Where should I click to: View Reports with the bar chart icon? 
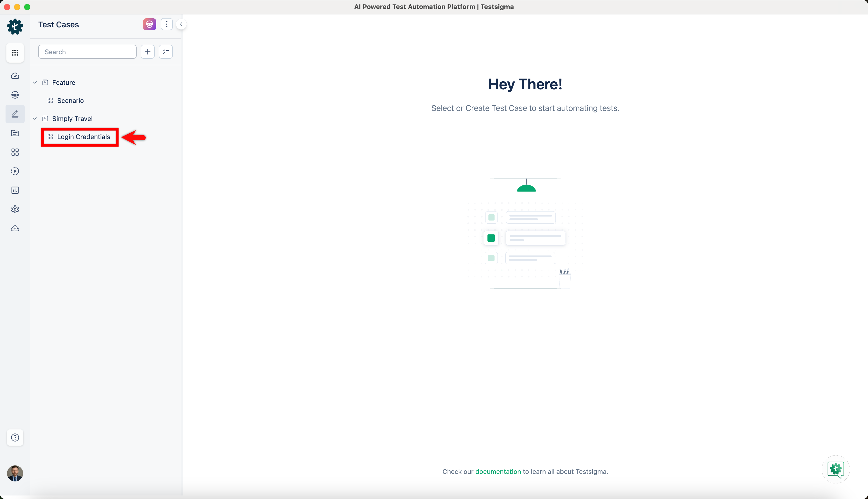tap(15, 190)
